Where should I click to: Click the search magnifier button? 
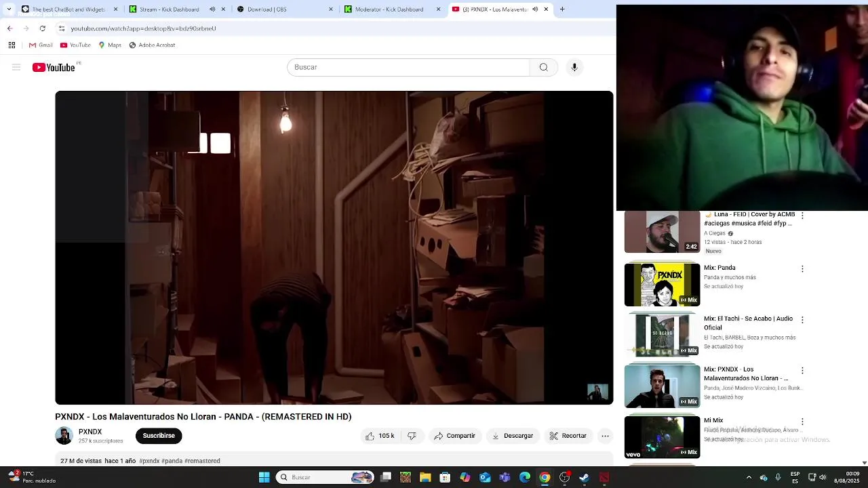[543, 67]
